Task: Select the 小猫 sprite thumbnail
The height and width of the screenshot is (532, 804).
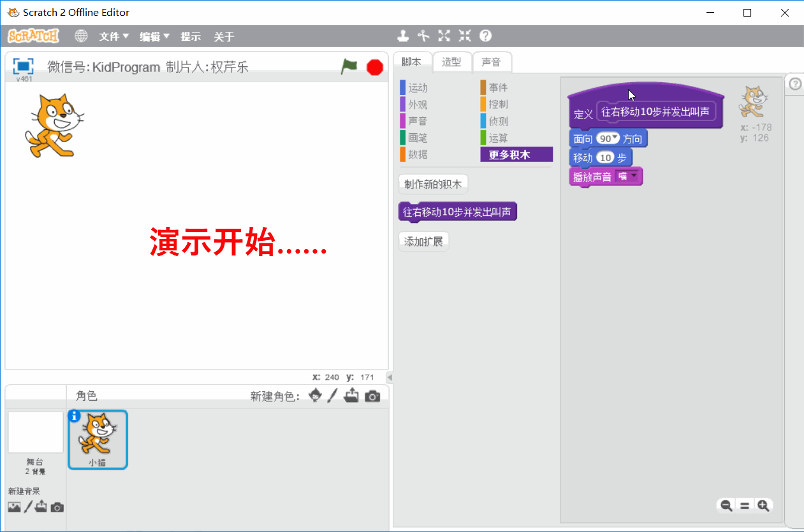Action: pyautogui.click(x=98, y=440)
